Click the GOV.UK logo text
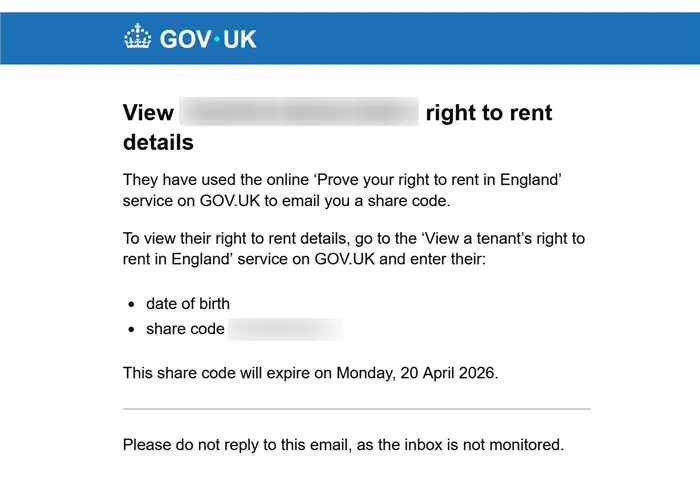Image resolution: width=700 pixels, height=477 pixels. click(x=208, y=39)
